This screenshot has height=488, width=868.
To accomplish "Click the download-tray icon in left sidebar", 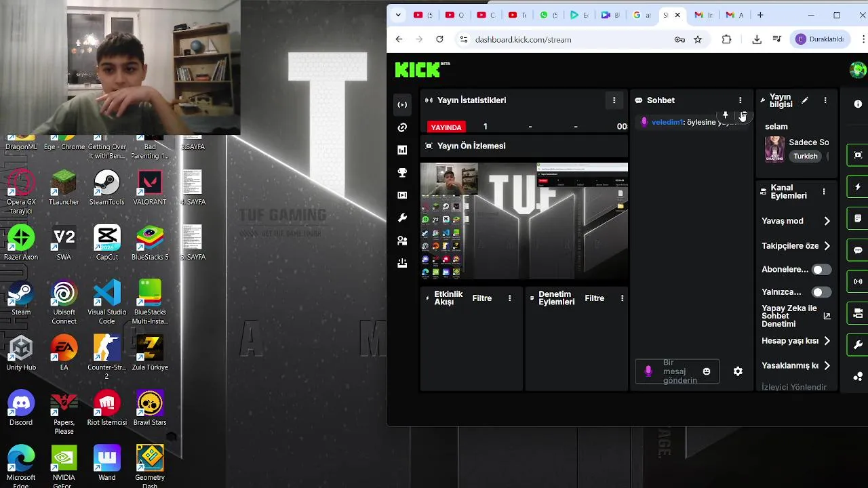I will click(402, 263).
